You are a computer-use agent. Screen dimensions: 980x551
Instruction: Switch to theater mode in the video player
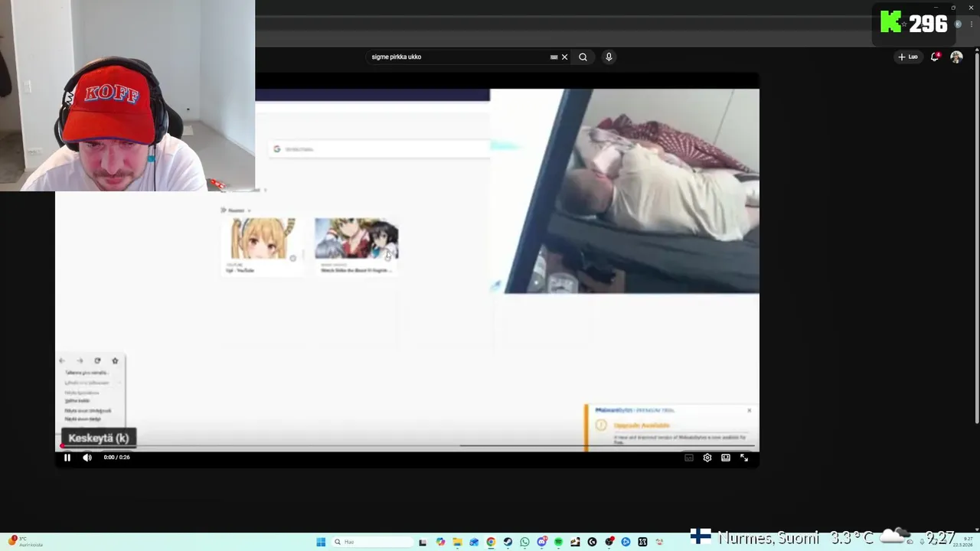[x=726, y=458]
